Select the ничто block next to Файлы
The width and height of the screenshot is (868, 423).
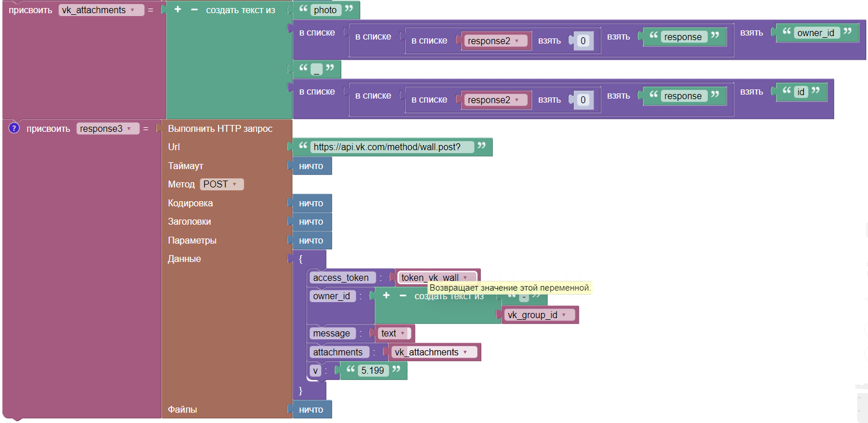point(311,409)
